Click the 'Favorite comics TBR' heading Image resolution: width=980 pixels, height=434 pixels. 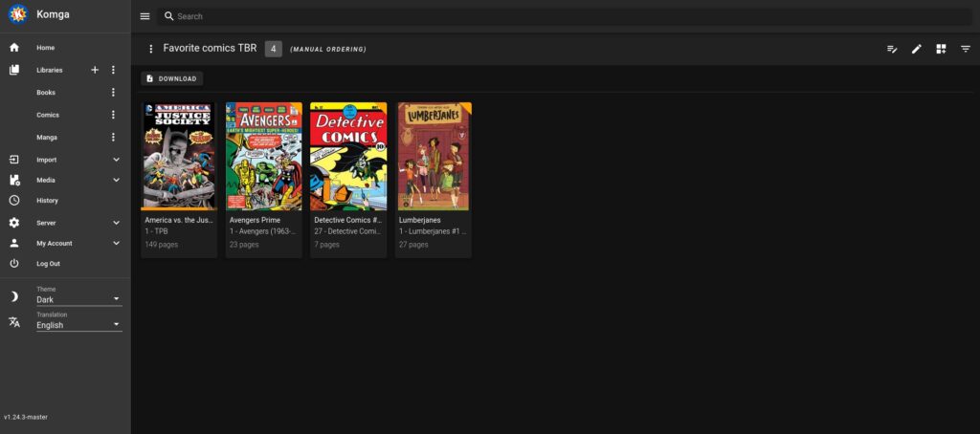[x=210, y=48]
